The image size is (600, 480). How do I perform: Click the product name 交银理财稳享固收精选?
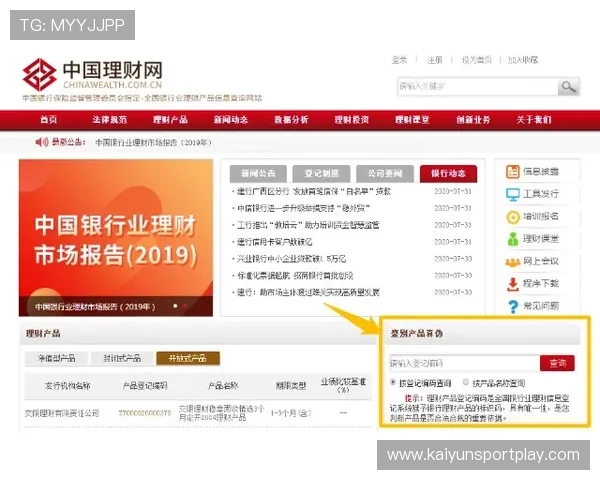point(221,413)
